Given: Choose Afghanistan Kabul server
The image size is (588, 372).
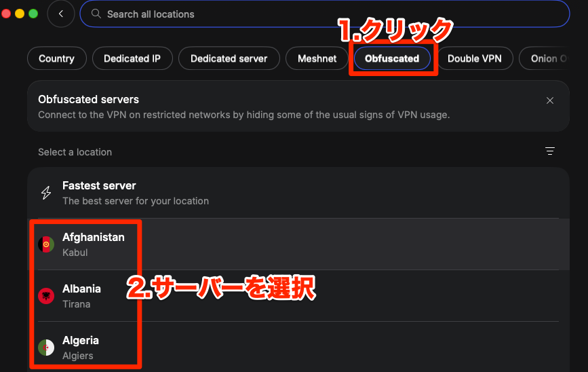Looking at the screenshot, I should 298,244.
